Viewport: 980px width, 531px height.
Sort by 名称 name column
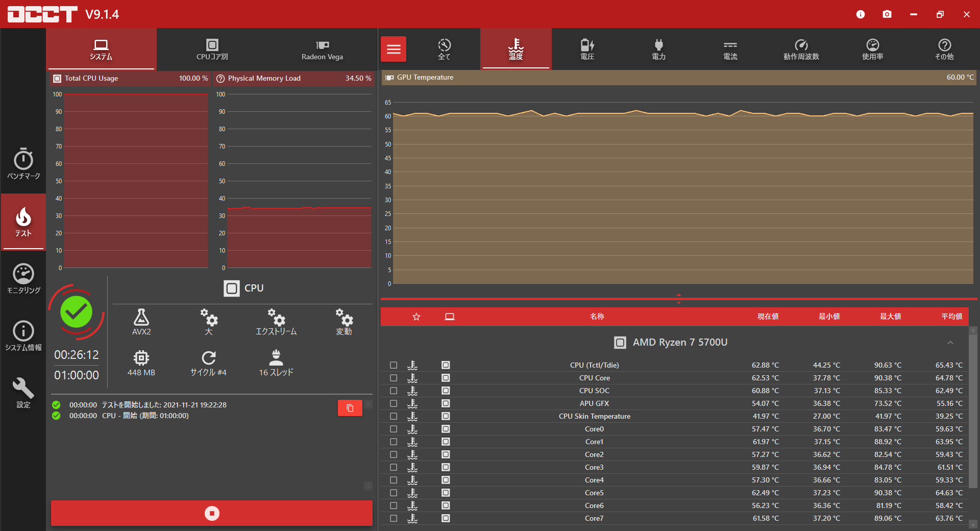point(597,317)
